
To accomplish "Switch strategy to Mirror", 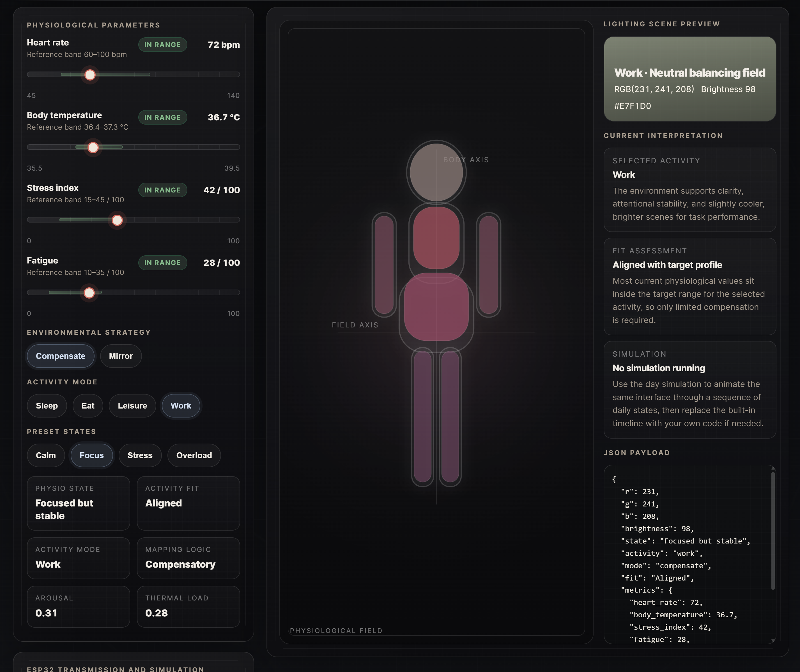I will (x=121, y=356).
